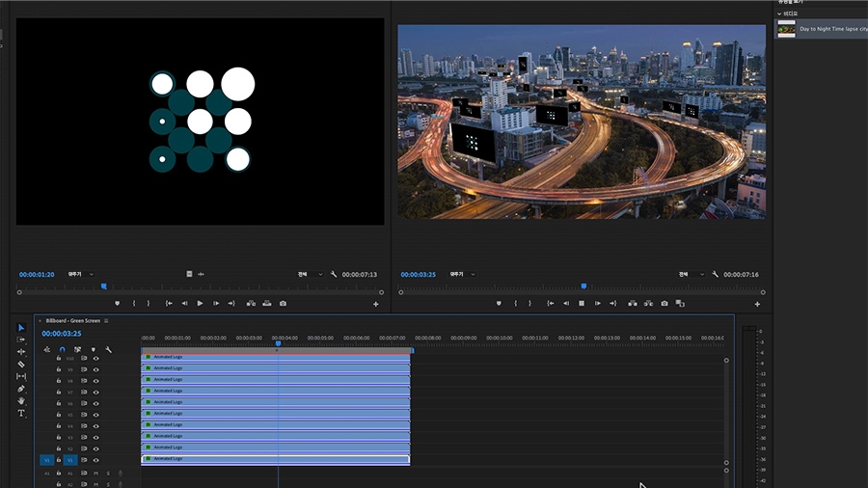Toggle timeline Snap magnet
The image size is (868, 488).
(63, 349)
